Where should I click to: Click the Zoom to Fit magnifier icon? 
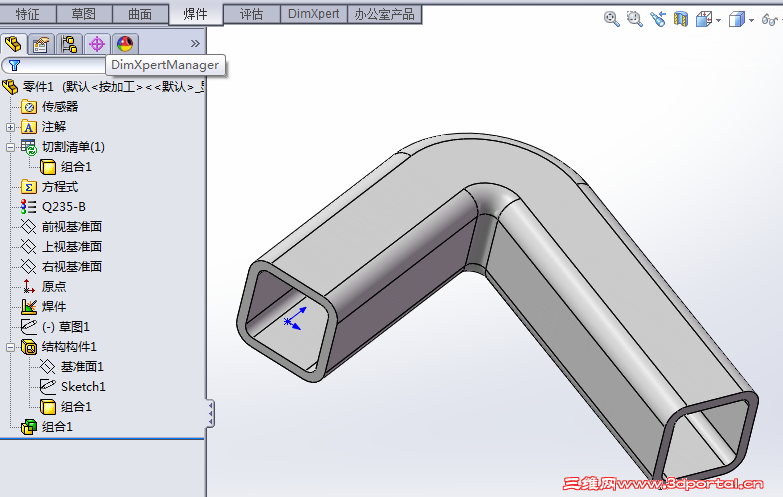[612, 19]
